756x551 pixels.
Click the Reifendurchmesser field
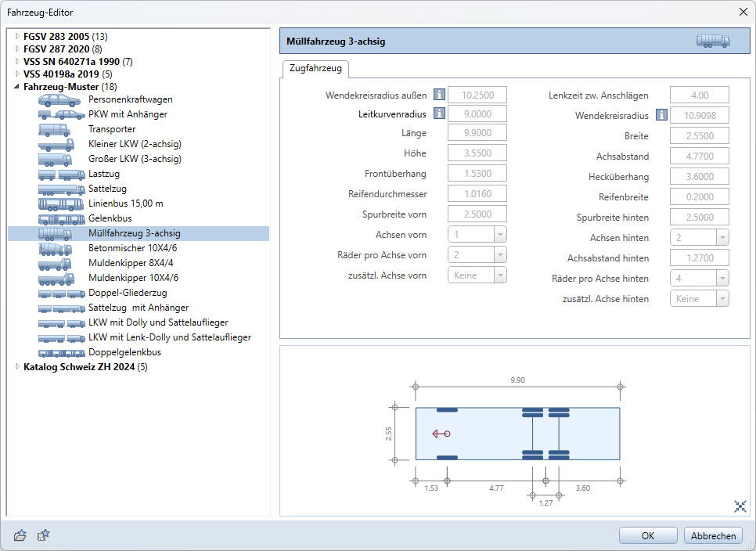pos(477,194)
